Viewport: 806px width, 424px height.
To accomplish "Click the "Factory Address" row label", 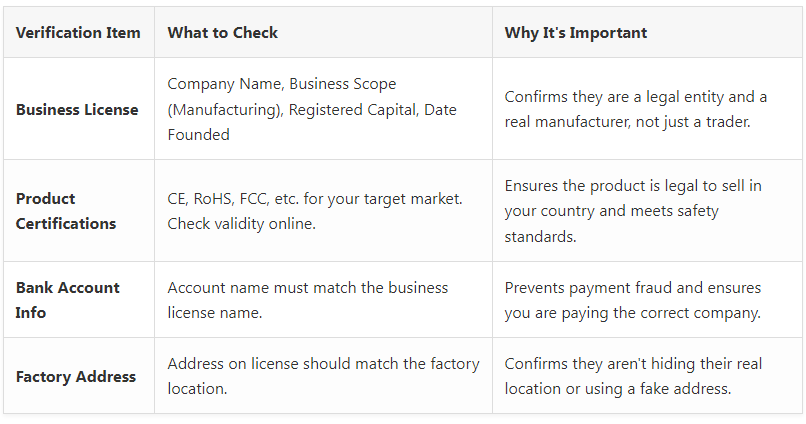I will click(x=76, y=377).
